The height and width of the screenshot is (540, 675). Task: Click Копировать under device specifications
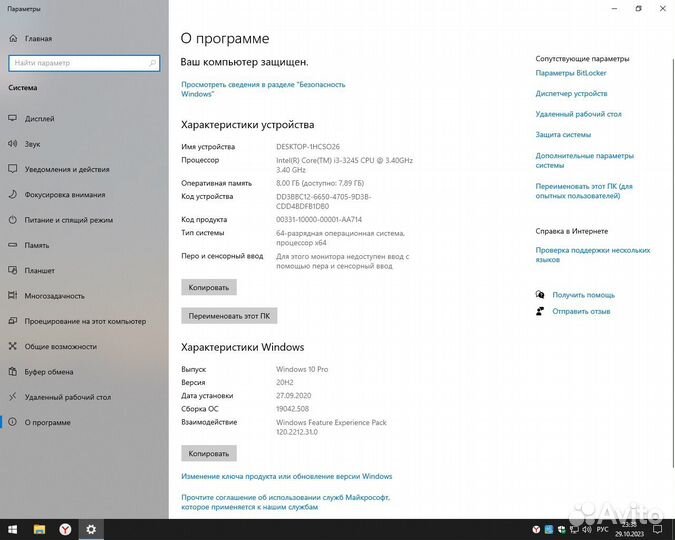[209, 287]
